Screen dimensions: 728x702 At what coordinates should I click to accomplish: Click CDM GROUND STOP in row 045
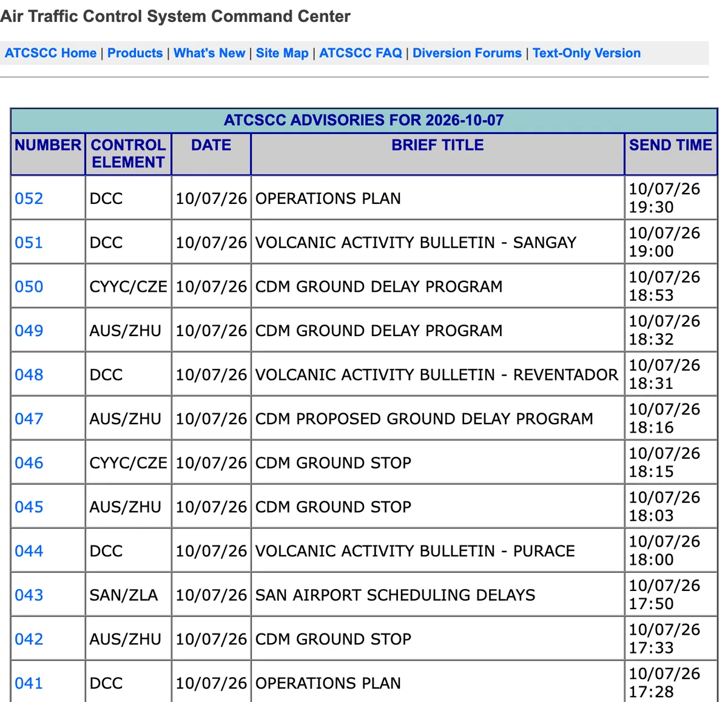pos(333,507)
